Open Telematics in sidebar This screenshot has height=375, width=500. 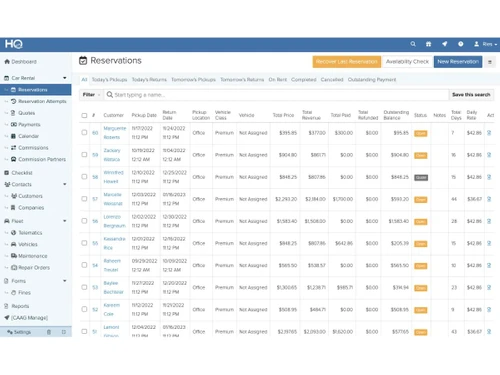(27, 233)
